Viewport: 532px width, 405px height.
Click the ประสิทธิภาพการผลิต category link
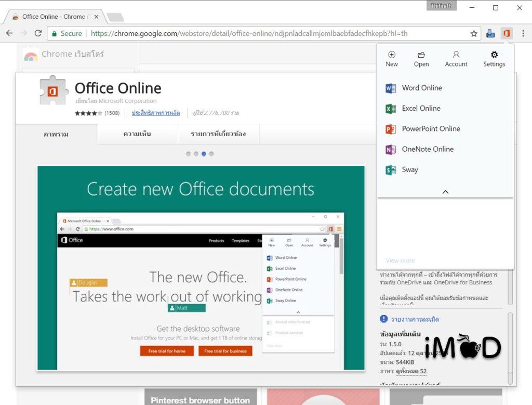pyautogui.click(x=156, y=113)
